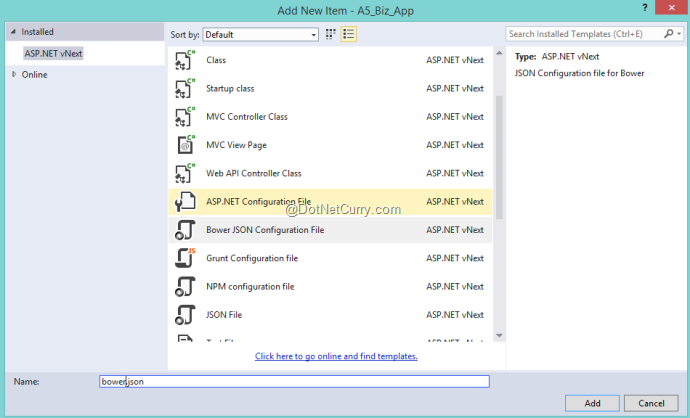Select 'NPM configuration file' template name
This screenshot has height=418, width=690.
tap(250, 286)
